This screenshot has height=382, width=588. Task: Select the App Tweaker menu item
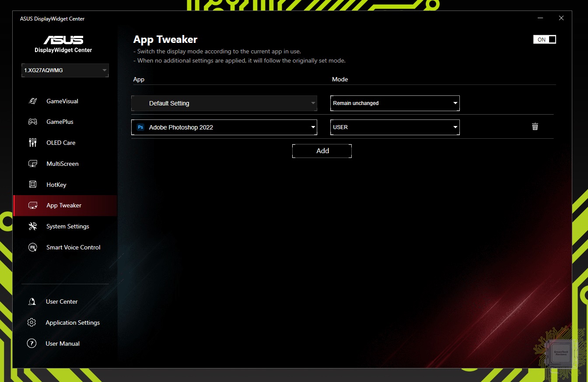[x=64, y=205]
